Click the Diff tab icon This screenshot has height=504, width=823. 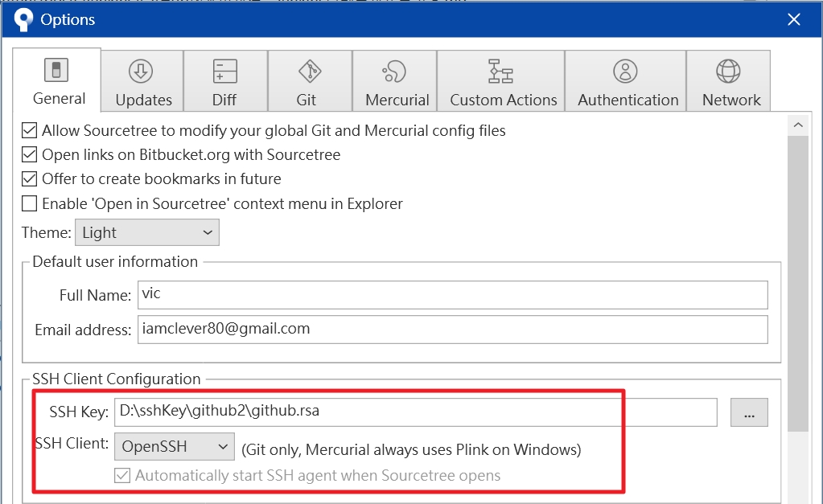(x=225, y=72)
